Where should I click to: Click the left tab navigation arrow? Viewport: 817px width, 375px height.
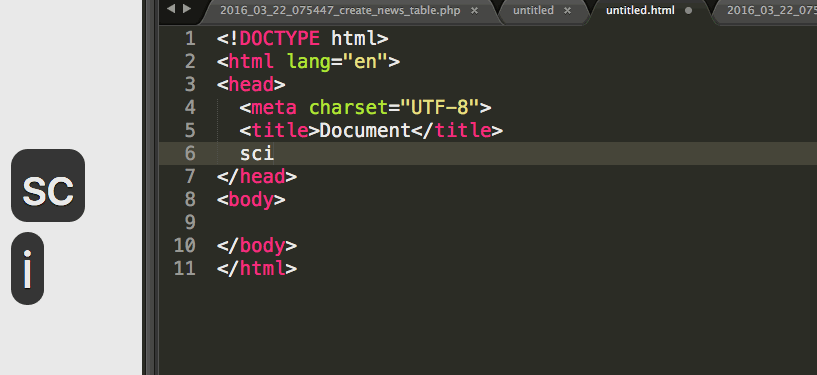point(171,9)
